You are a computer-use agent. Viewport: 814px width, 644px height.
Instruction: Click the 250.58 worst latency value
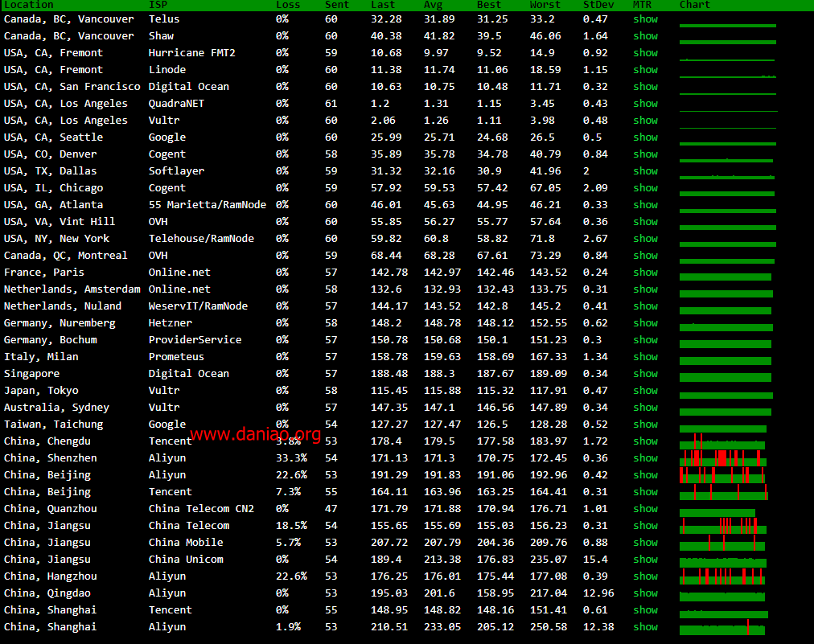tap(549, 627)
